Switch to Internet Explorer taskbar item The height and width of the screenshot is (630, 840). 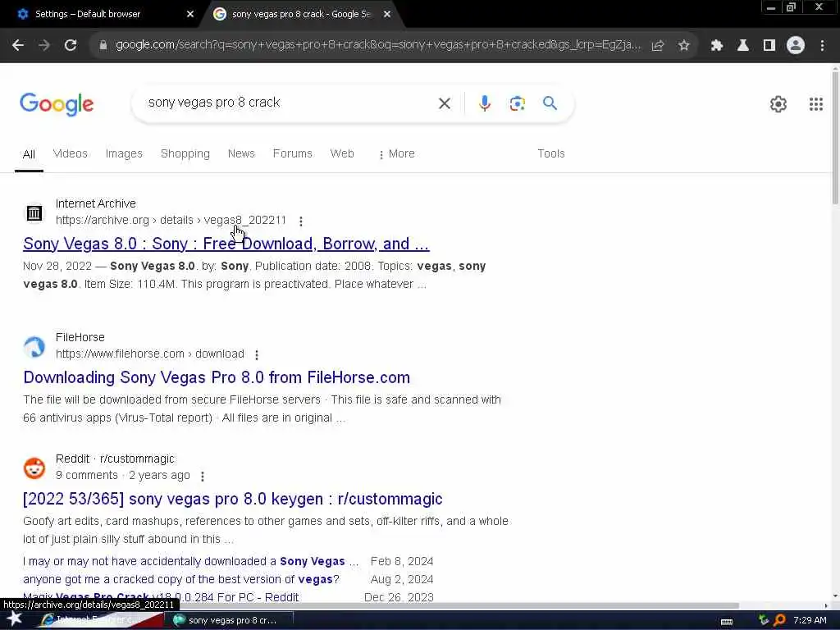[100, 620]
